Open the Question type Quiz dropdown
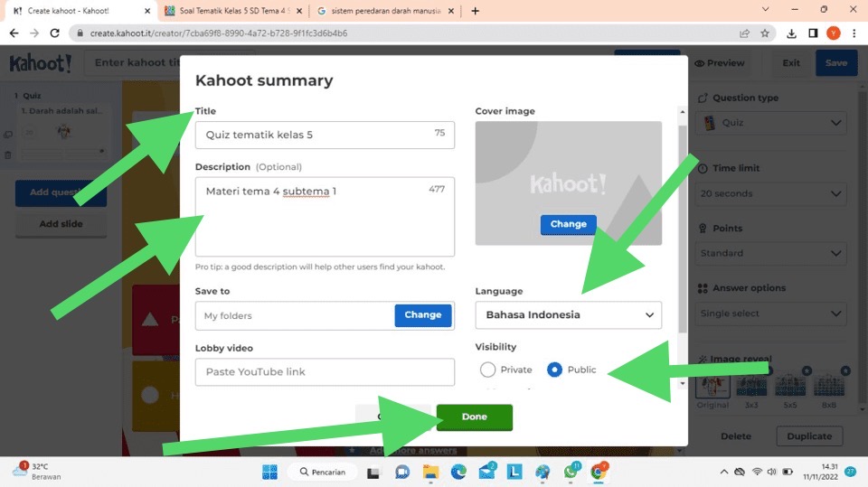The height and width of the screenshot is (487, 868). [770, 123]
